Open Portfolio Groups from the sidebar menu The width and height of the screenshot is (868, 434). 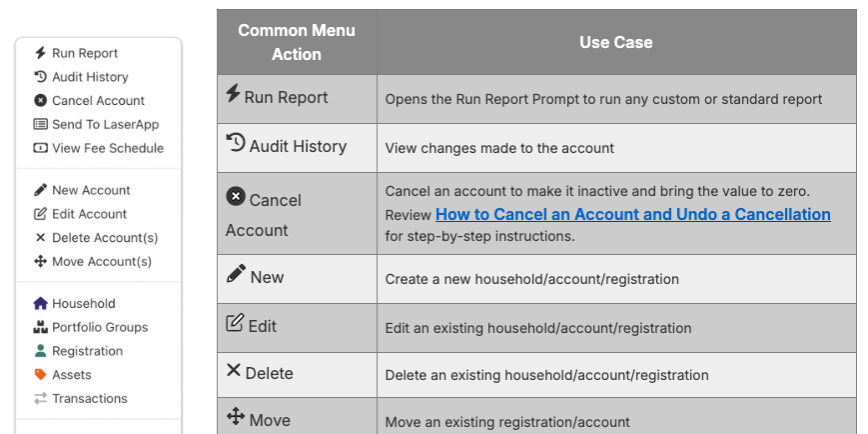pos(91,327)
